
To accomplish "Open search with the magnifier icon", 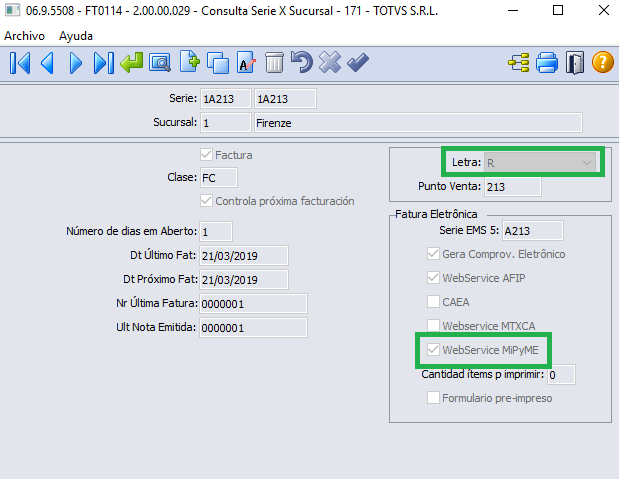I will 160,63.
